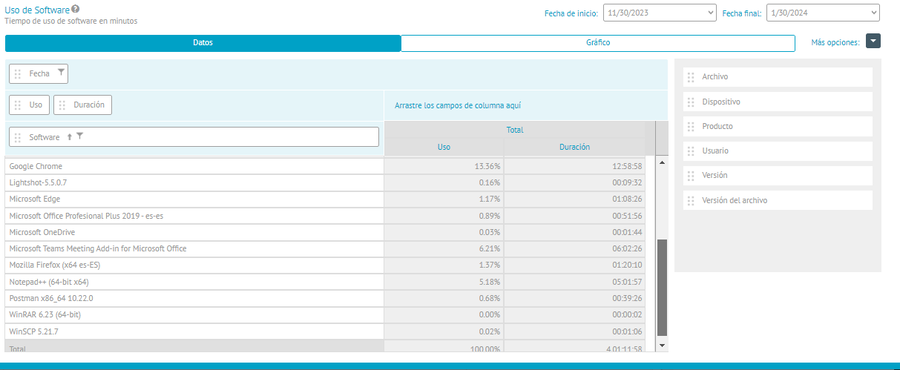Click the Versión del archivo field
The height and width of the screenshot is (370, 900).
[778, 200]
